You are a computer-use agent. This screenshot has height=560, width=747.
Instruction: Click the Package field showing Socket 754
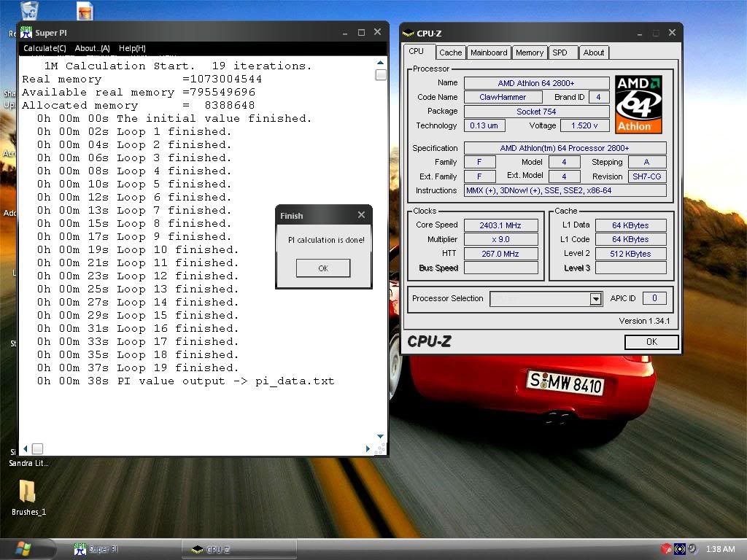[536, 112]
